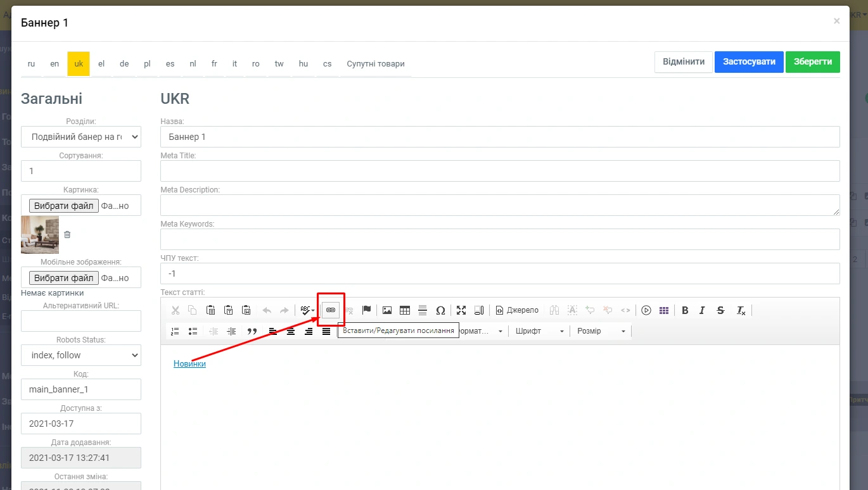Toggle strikethrough formatting
Viewport: 868px width, 490px height.
tap(720, 310)
